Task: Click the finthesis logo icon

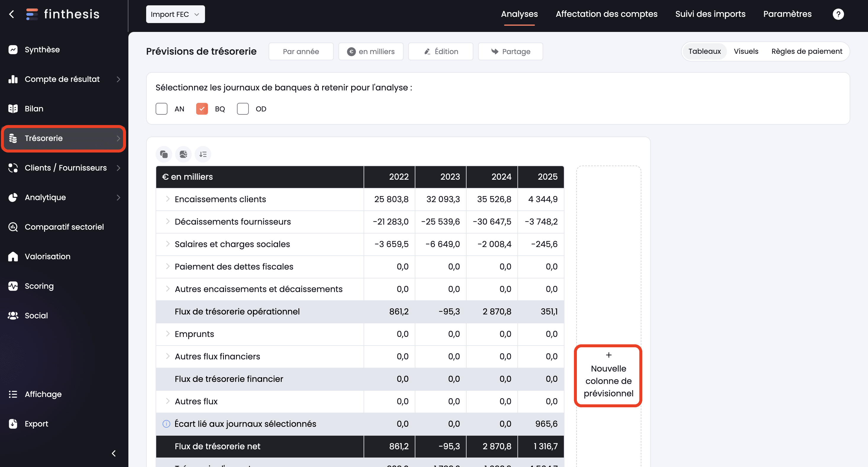Action: [x=32, y=14]
